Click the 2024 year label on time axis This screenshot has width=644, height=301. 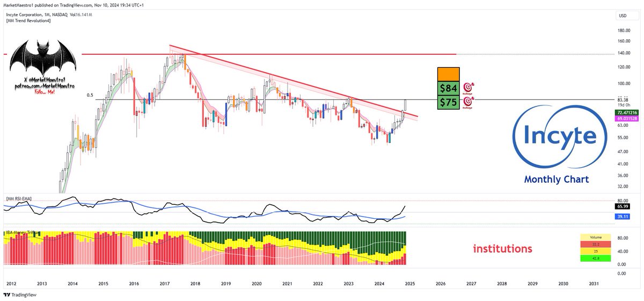[379, 283]
